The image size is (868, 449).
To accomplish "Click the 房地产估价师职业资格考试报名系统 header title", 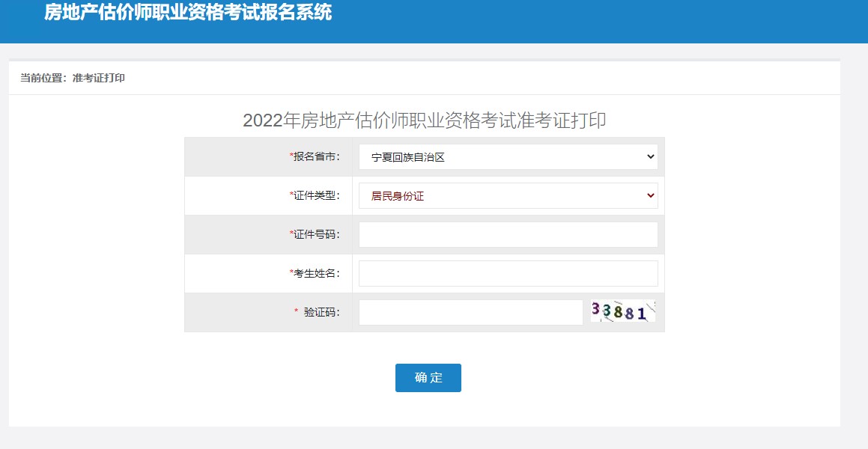I will click(188, 13).
